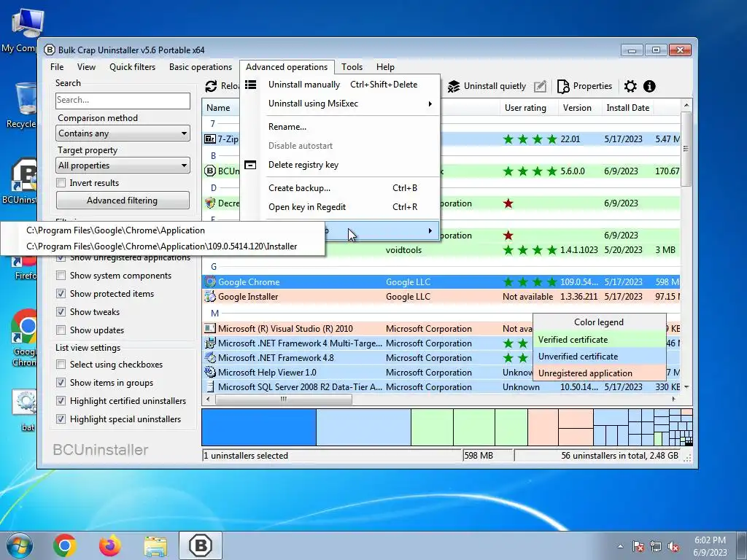Click the Microsoft Help Viewer 1.0 row icon
Screen dimensions: 747x560
(209, 373)
